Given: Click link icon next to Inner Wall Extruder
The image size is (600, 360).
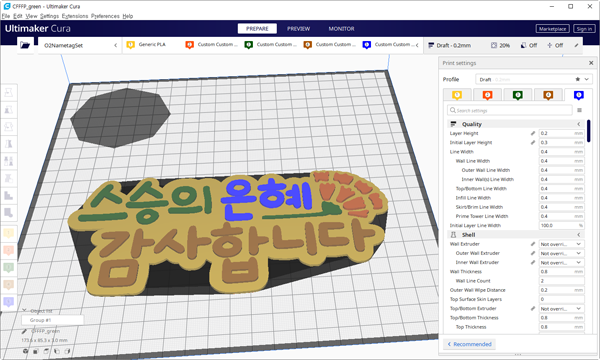Looking at the screenshot, I should (x=533, y=262).
